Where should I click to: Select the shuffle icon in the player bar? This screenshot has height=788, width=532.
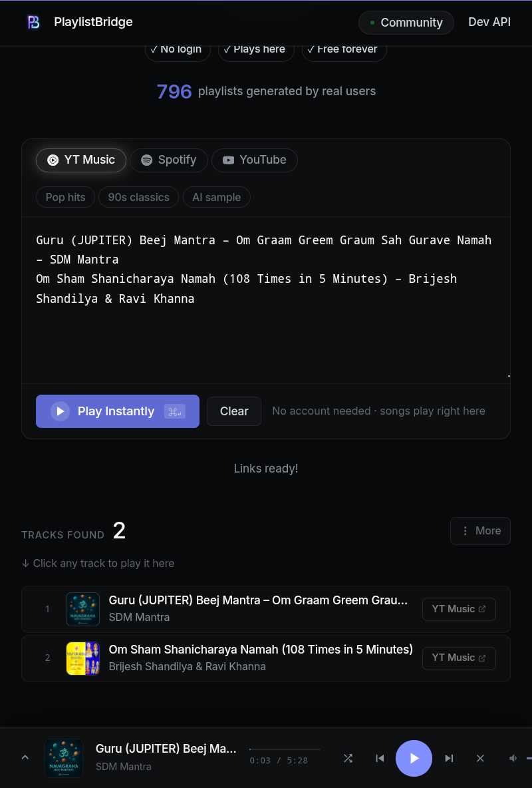point(348,758)
